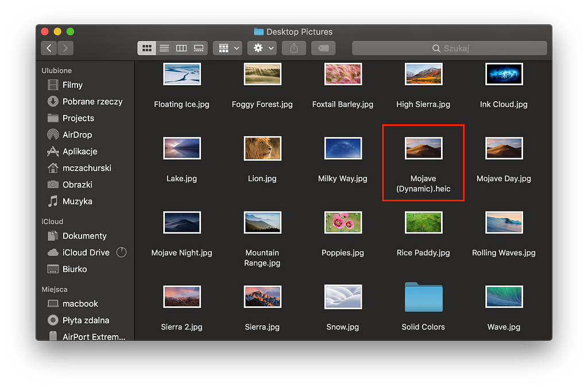Go back with the left arrow button
This screenshot has width=588, height=388.
pos(49,48)
